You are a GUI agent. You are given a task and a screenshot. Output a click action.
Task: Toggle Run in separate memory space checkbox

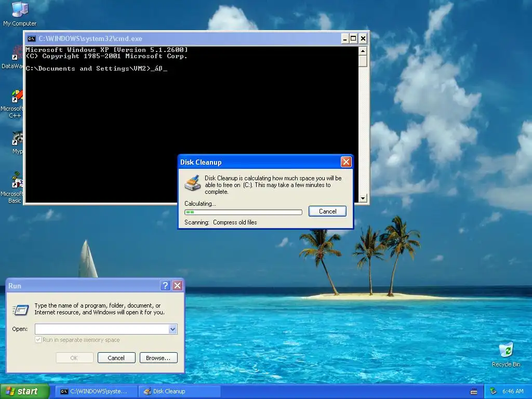coord(38,340)
